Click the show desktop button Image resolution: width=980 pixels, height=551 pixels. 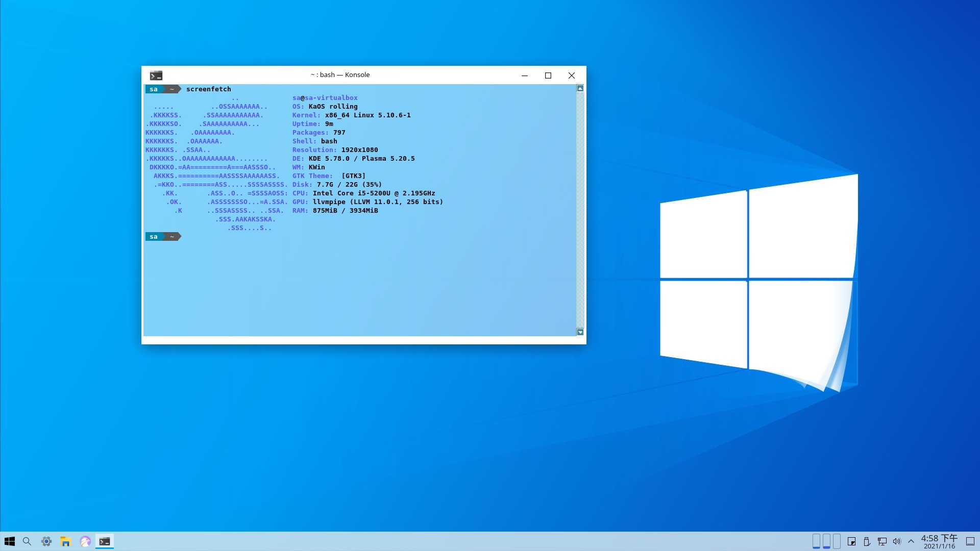click(x=970, y=541)
